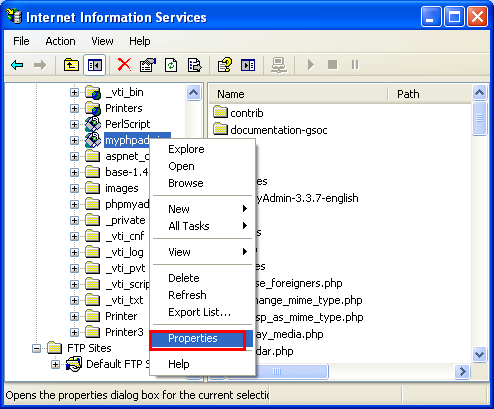The image size is (494, 409).
Task: Click the Pause item toolbar icon
Action: point(355,65)
